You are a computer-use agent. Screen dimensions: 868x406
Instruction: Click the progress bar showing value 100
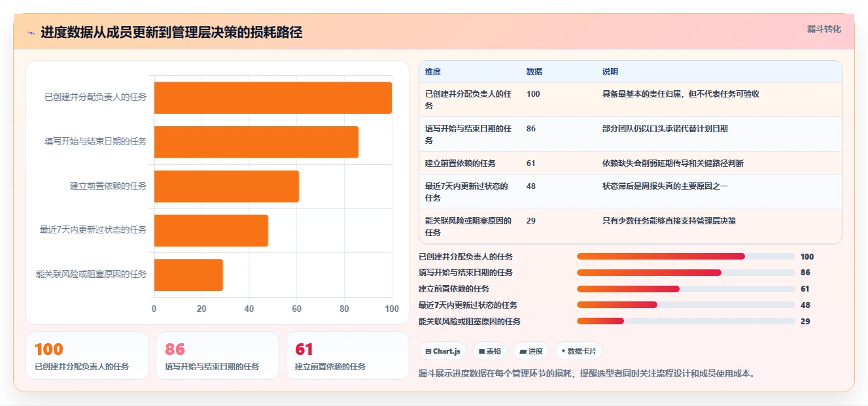point(686,256)
